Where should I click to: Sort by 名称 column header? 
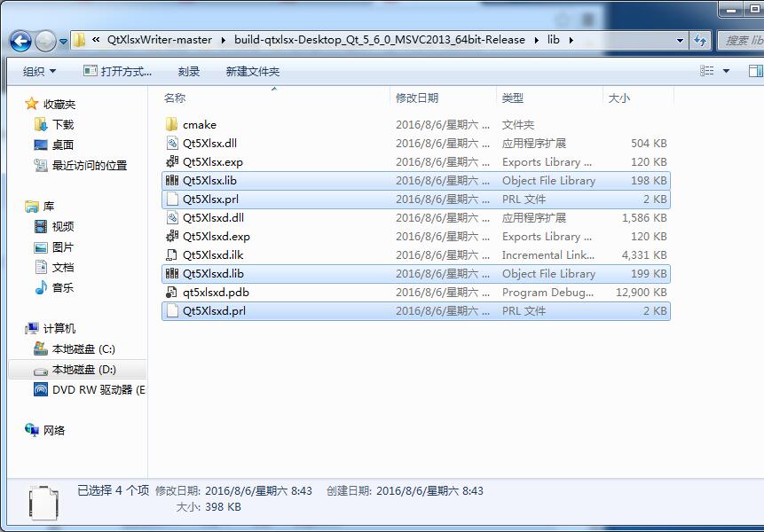coord(175,98)
